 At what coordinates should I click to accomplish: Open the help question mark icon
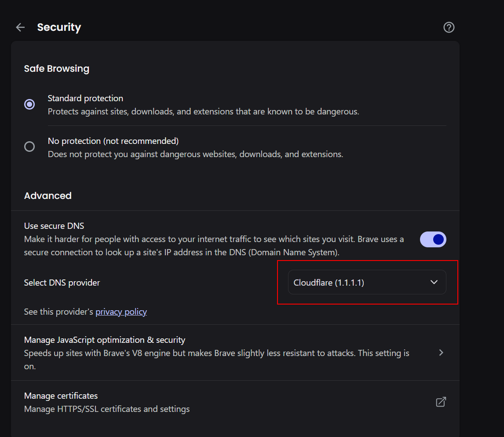[x=449, y=27]
